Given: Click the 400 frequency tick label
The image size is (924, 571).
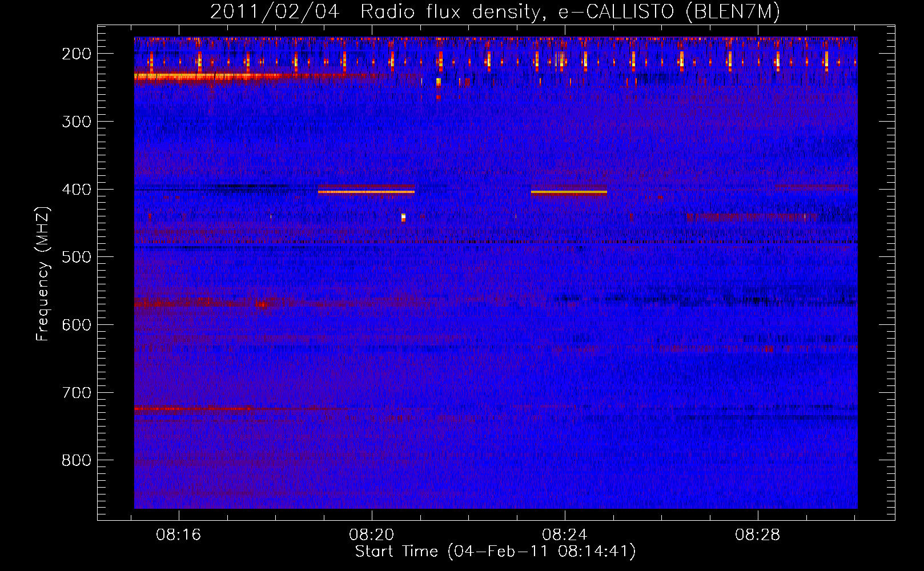Looking at the screenshot, I should (77, 189).
